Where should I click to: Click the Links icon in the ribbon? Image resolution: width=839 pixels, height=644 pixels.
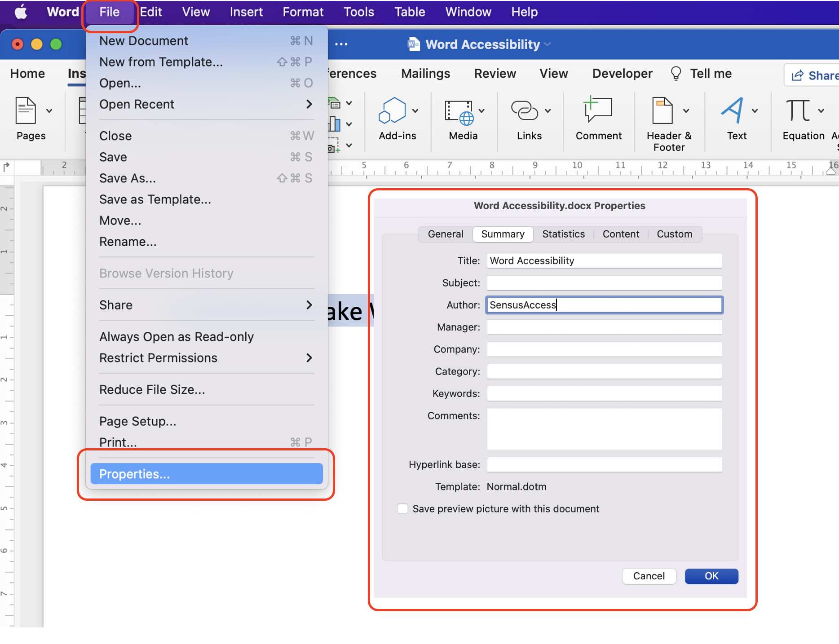coord(525,110)
